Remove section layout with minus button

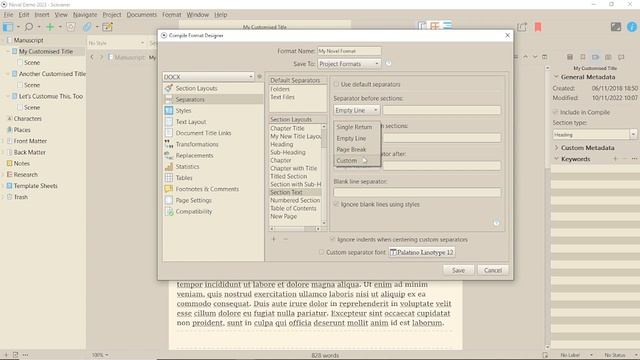point(286,239)
